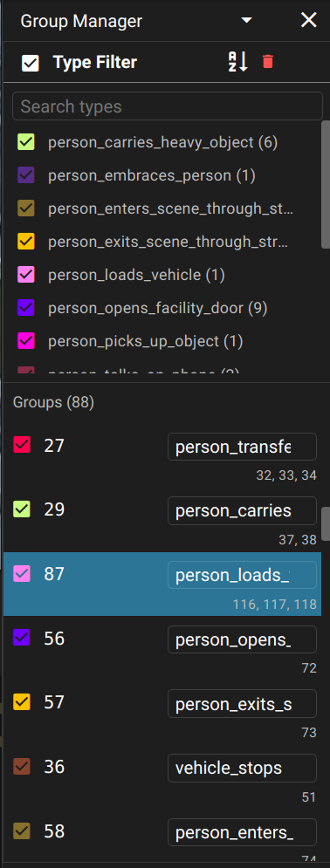This screenshot has height=868, width=330.
Task: Select person_picks_up_object (1) type
Action: tap(146, 341)
